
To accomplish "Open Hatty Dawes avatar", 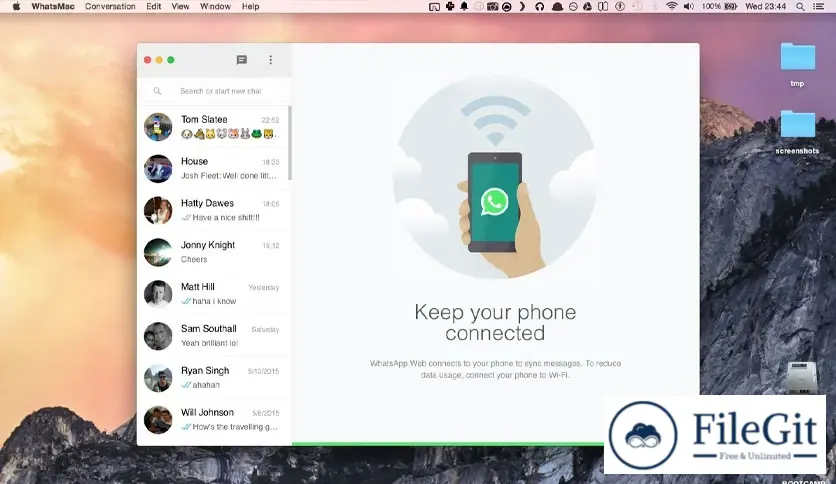I will (x=158, y=211).
